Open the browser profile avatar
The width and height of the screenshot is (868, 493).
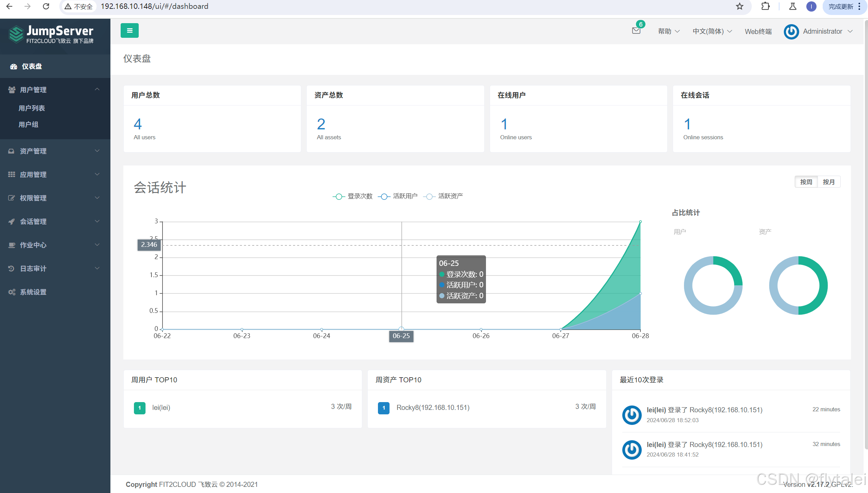(x=811, y=6)
